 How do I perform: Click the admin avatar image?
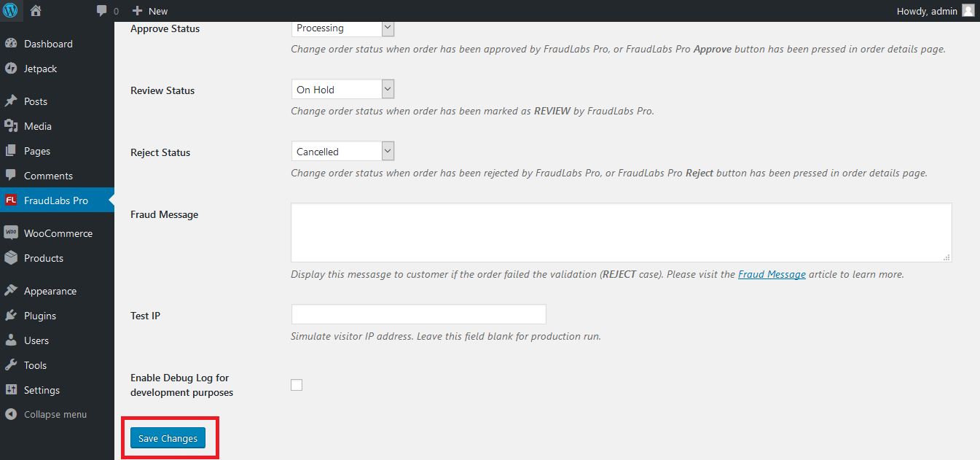pyautogui.click(x=968, y=11)
